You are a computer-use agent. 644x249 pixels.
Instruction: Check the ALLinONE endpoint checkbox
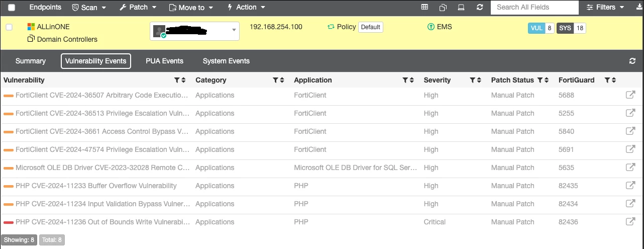9,27
